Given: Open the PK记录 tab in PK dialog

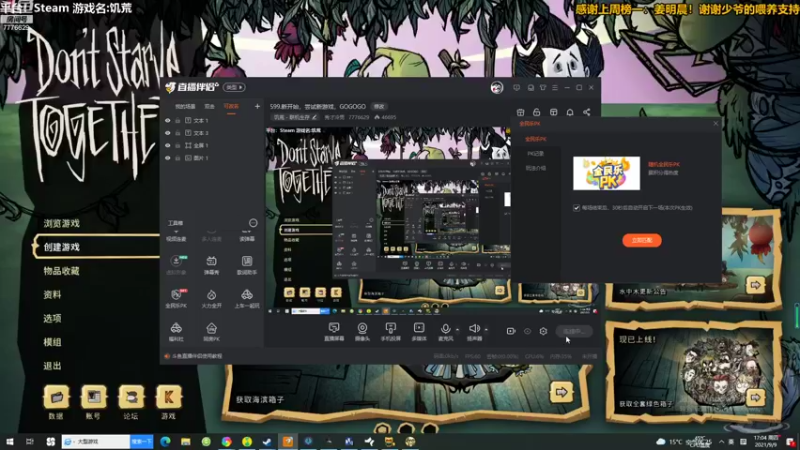Looking at the screenshot, I should pos(535,154).
